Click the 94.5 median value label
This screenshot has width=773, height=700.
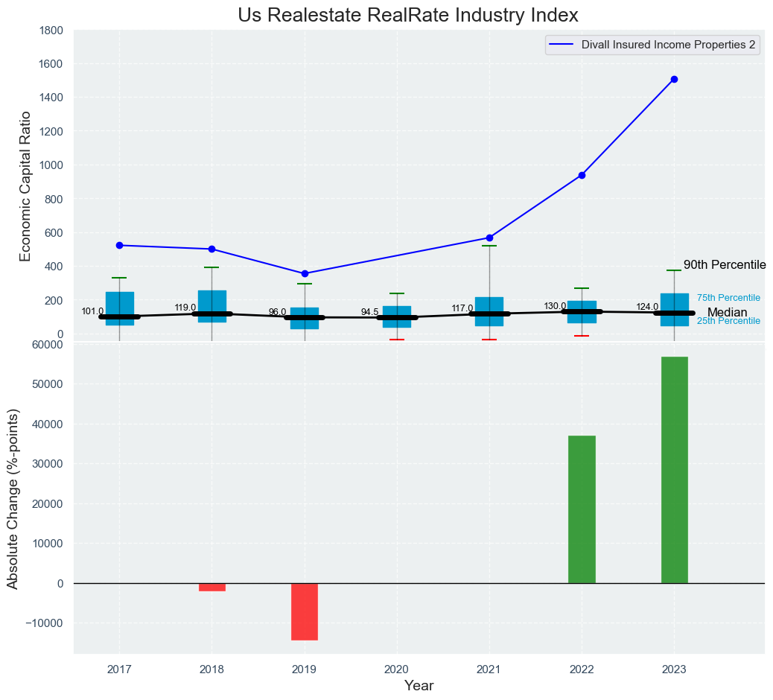(370, 313)
